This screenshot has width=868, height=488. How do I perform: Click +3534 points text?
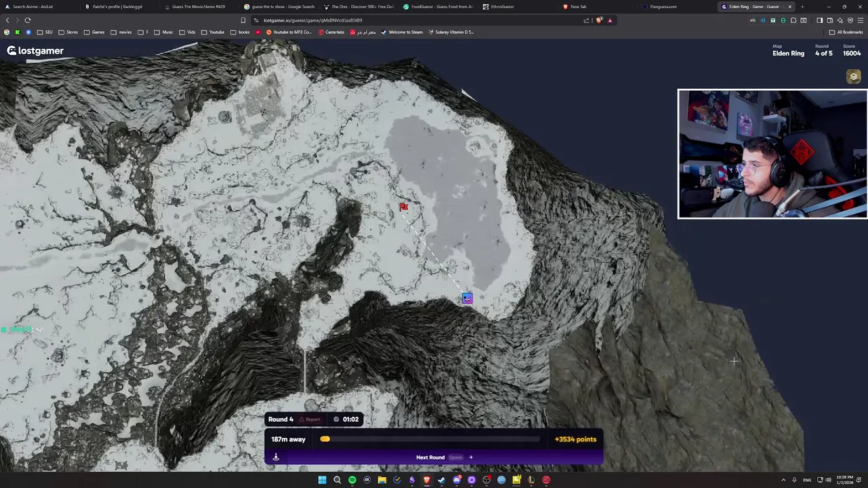coord(575,439)
